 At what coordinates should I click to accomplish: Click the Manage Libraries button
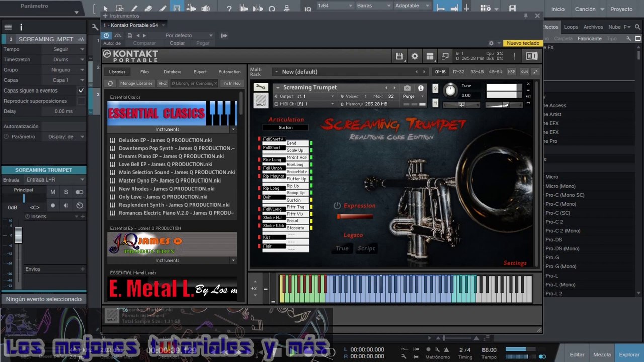pyautogui.click(x=136, y=83)
